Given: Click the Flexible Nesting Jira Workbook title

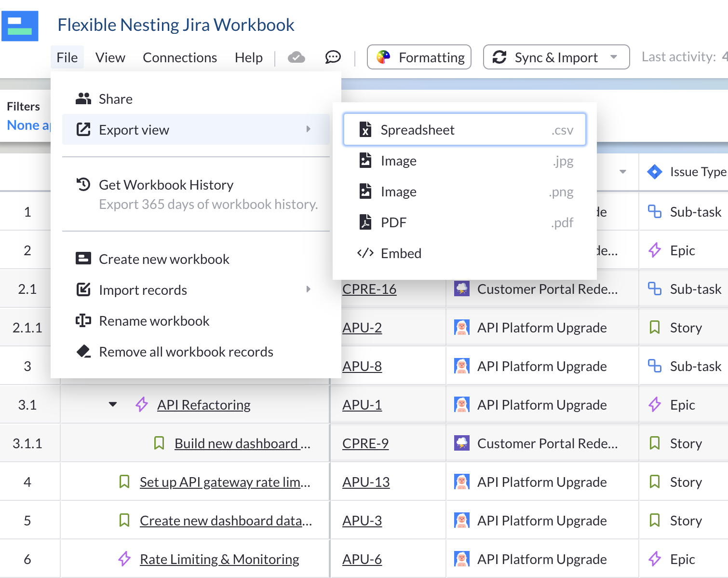Looking at the screenshot, I should tap(175, 25).
